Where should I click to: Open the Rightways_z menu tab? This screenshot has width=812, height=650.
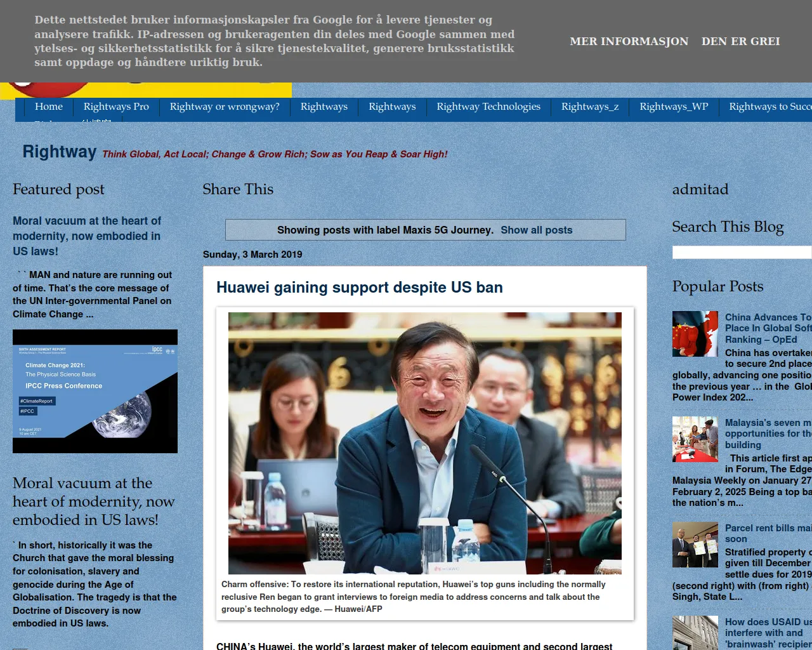(x=589, y=107)
